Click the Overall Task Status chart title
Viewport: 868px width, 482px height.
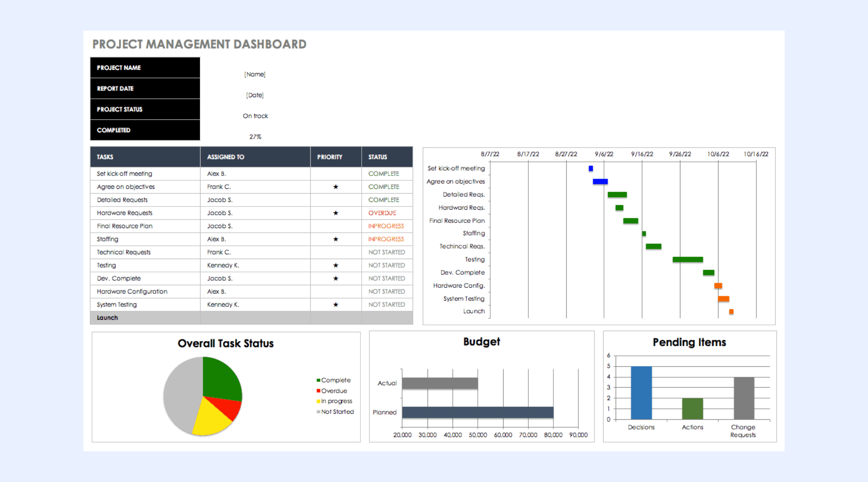[225, 343]
